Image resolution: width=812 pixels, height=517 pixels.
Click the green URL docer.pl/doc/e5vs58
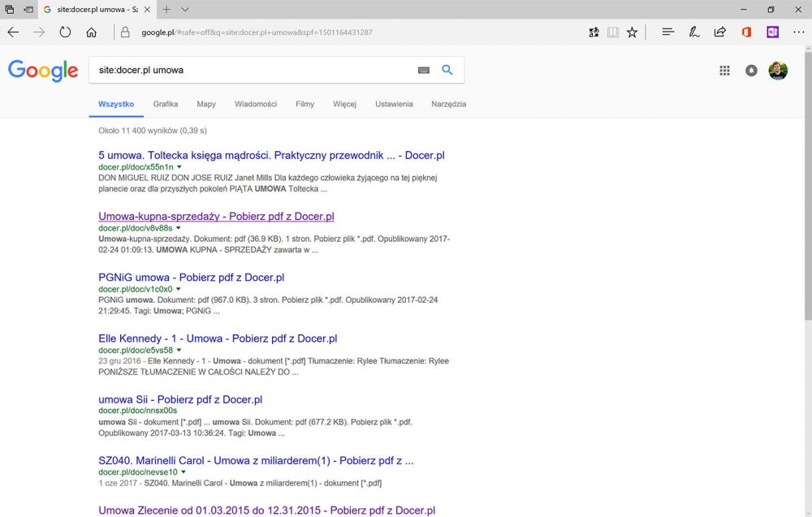tap(136, 351)
